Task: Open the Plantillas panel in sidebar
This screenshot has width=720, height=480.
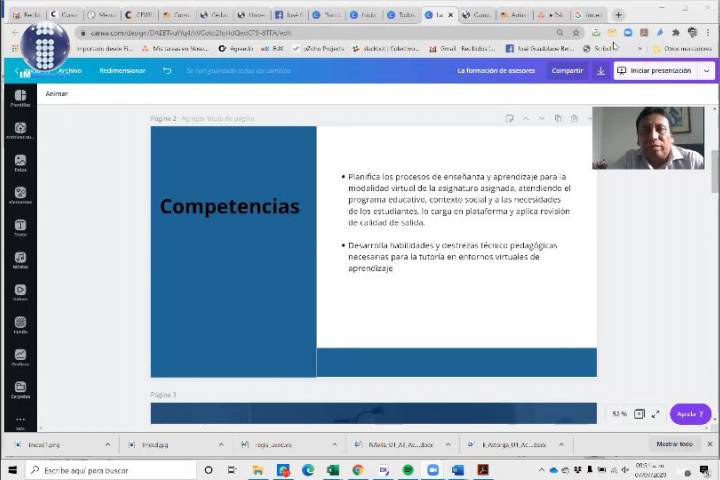Action: [x=20, y=97]
